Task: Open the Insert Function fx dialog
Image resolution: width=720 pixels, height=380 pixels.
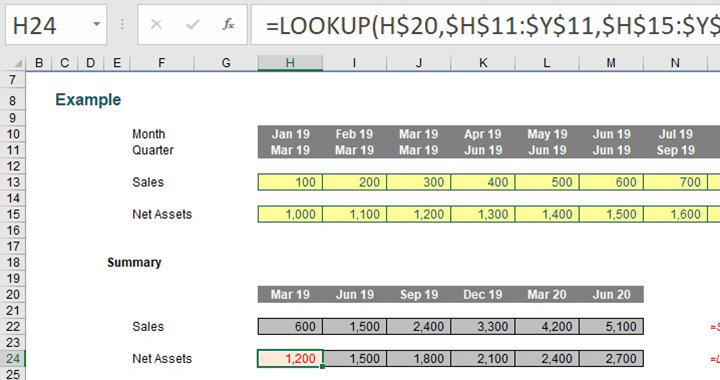Action: coord(228,24)
